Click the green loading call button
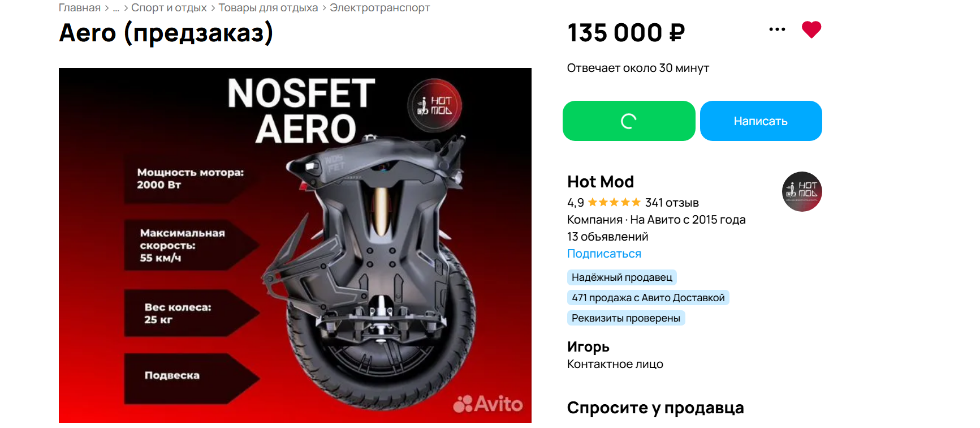Viewport: 980px width, 428px height. click(629, 121)
